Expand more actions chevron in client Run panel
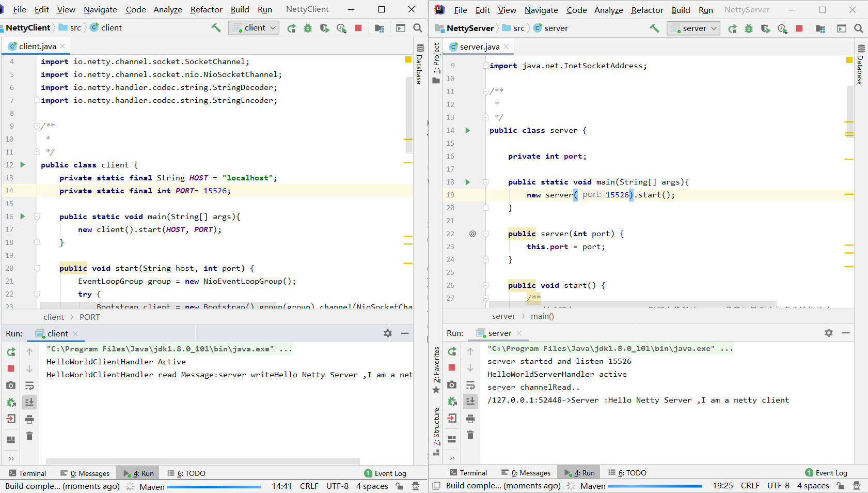This screenshot has width=868, height=493. (11, 458)
